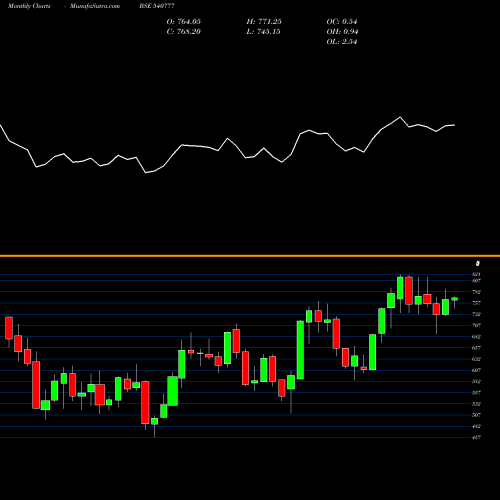Screen dimensions: 500x500
Task: Select the close value 'C: 768.20'
Action: [x=184, y=32]
